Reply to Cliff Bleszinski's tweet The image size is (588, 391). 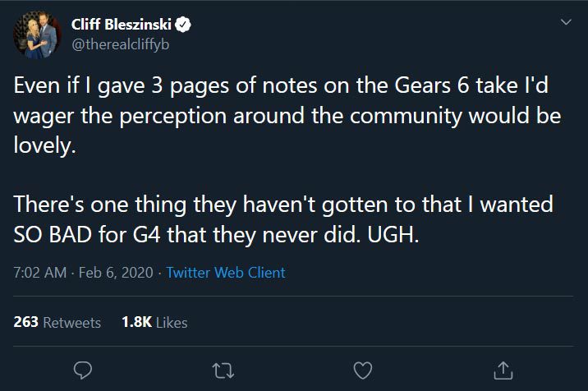coord(83,370)
